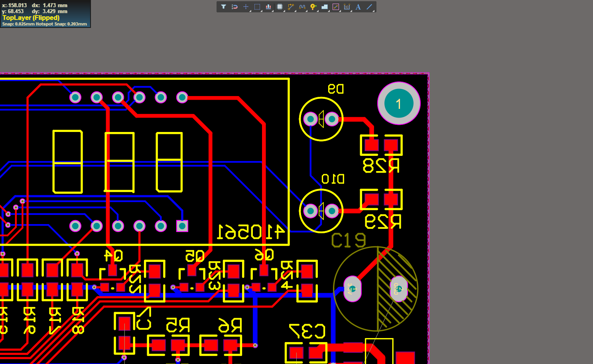Click the TopLayer (Flipped) heads-up text

pyautogui.click(x=31, y=18)
